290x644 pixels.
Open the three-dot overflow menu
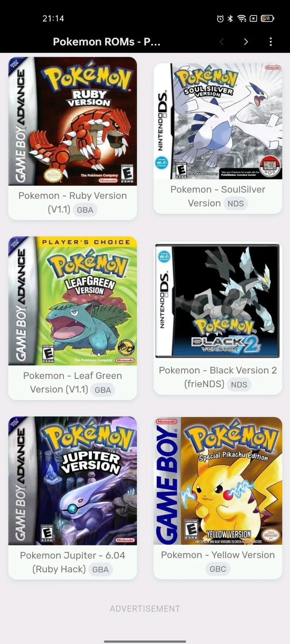(x=271, y=42)
